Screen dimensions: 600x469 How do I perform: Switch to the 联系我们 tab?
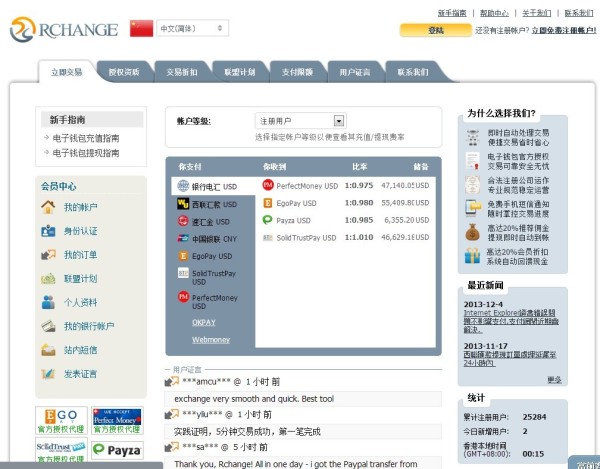pyautogui.click(x=412, y=72)
